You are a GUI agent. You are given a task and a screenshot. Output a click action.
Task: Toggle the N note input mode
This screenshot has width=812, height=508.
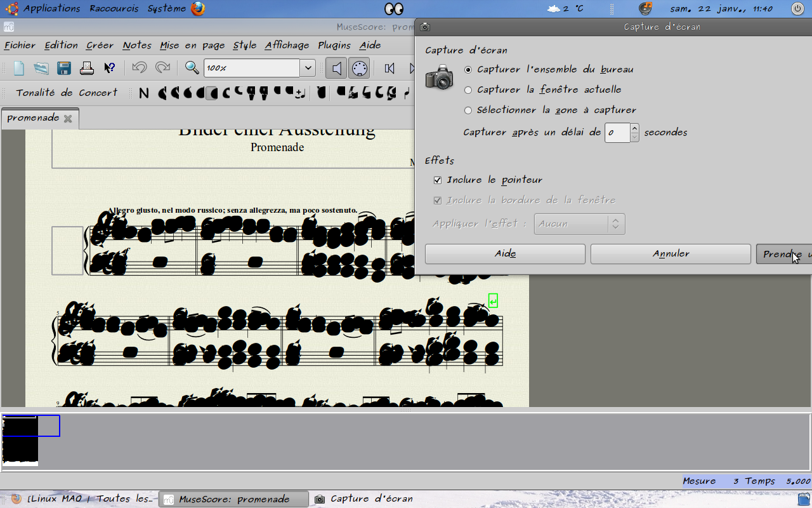[x=144, y=93]
